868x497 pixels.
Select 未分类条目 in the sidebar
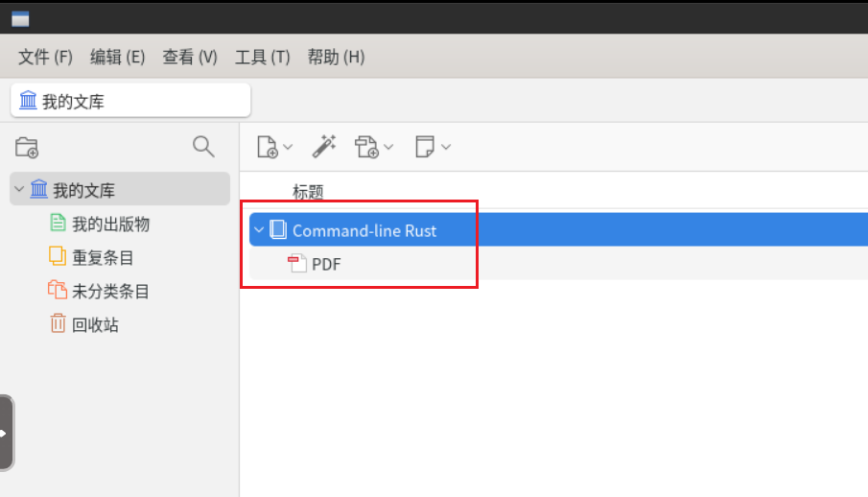pyautogui.click(x=110, y=292)
